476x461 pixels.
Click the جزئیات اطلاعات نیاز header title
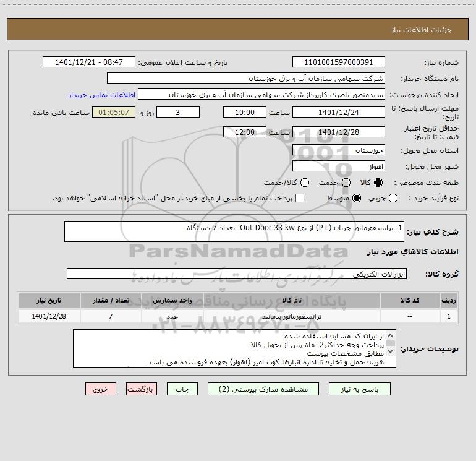421,30
